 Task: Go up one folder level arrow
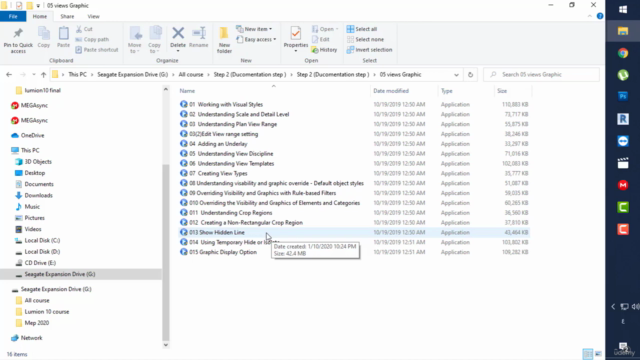click(44, 75)
